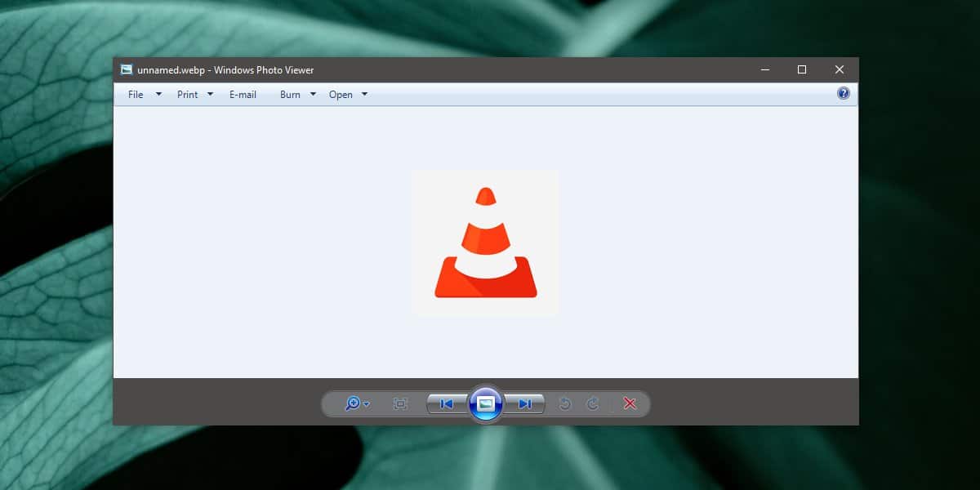Viewport: 980px width, 490px height.
Task: Maximize the Windows Photo Viewer window
Action: 802,69
